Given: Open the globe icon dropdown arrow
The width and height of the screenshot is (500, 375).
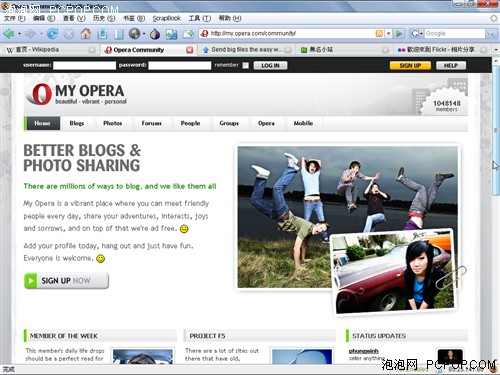Looking at the screenshot, I should pos(144,34).
